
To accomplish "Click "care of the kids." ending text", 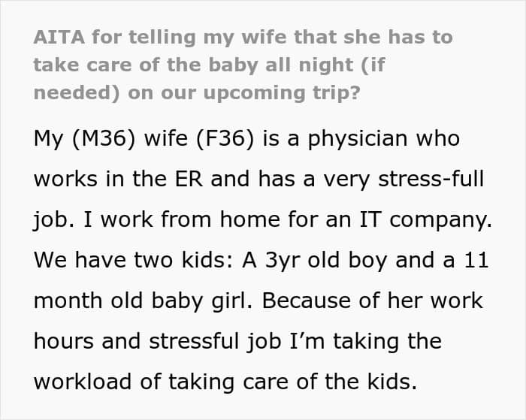I will tap(330, 382).
